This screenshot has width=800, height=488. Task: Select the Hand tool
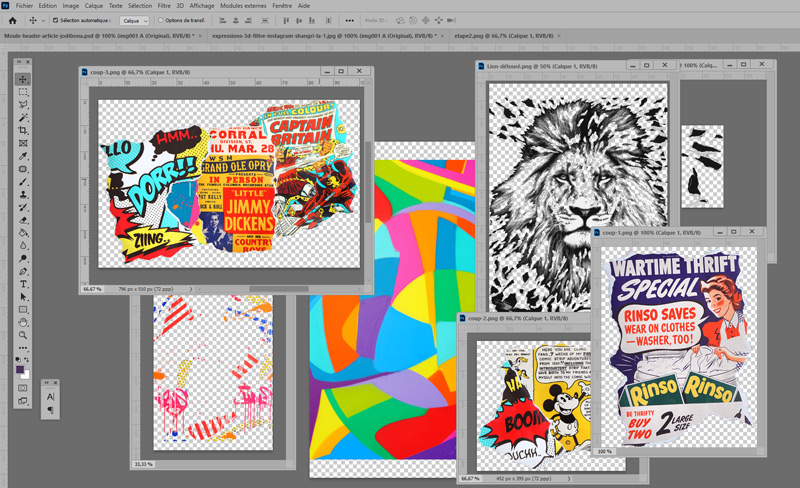pos(23,322)
